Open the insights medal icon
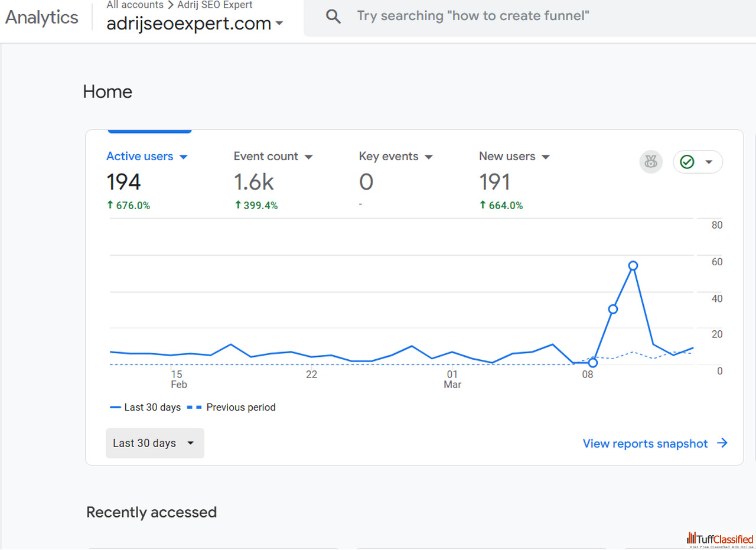 pos(651,162)
